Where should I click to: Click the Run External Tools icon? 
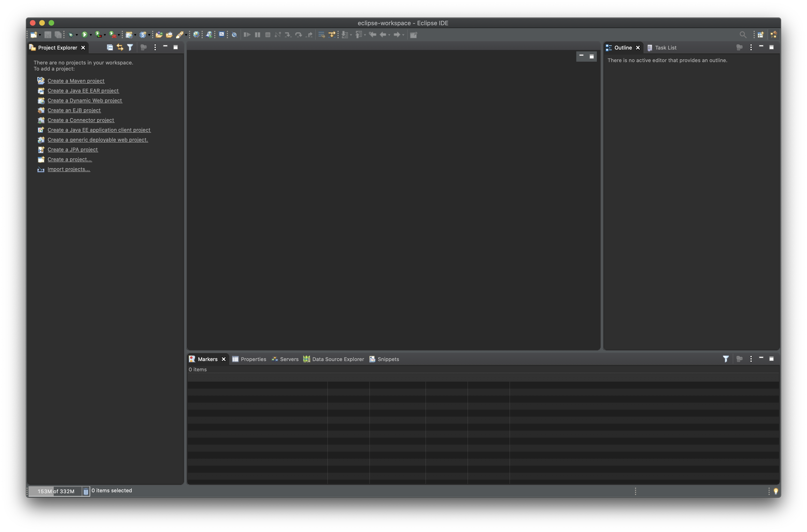point(113,35)
